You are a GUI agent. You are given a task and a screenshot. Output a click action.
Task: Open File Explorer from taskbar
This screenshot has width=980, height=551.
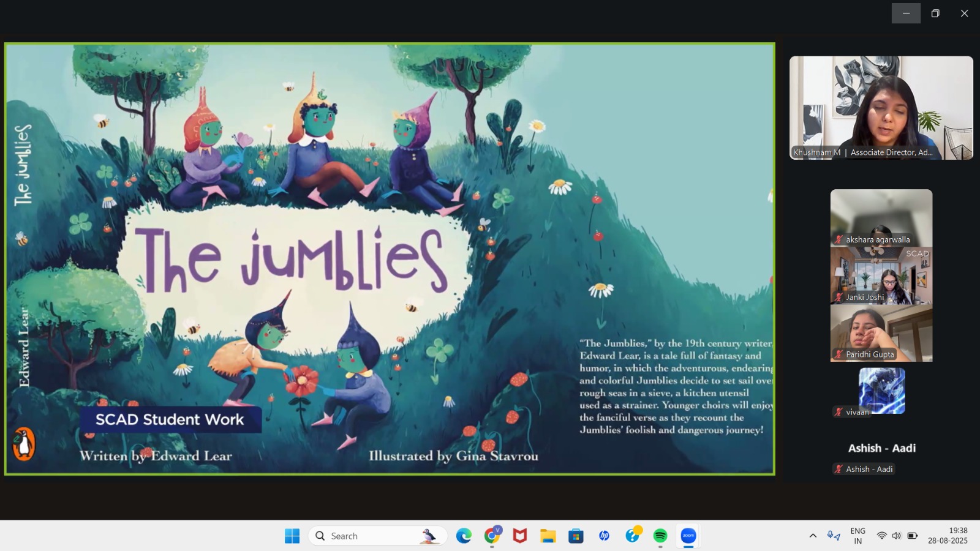click(x=548, y=536)
